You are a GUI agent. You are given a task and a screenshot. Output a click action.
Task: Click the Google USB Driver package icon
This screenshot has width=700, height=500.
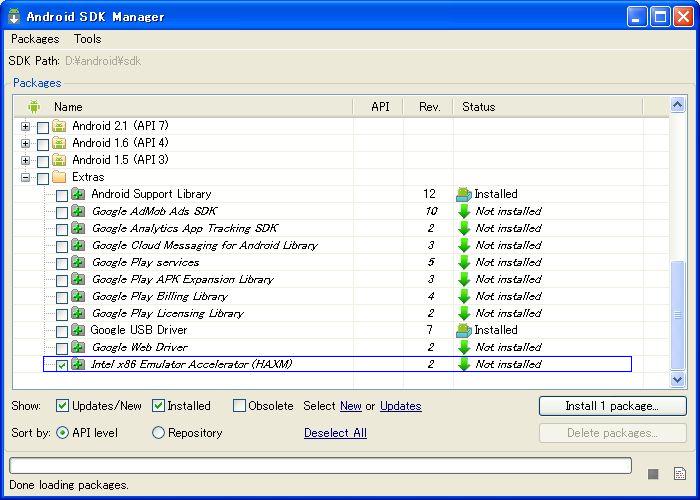(x=78, y=330)
